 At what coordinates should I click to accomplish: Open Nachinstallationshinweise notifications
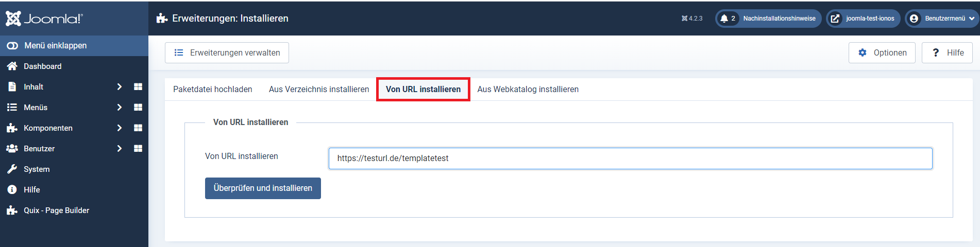point(768,19)
